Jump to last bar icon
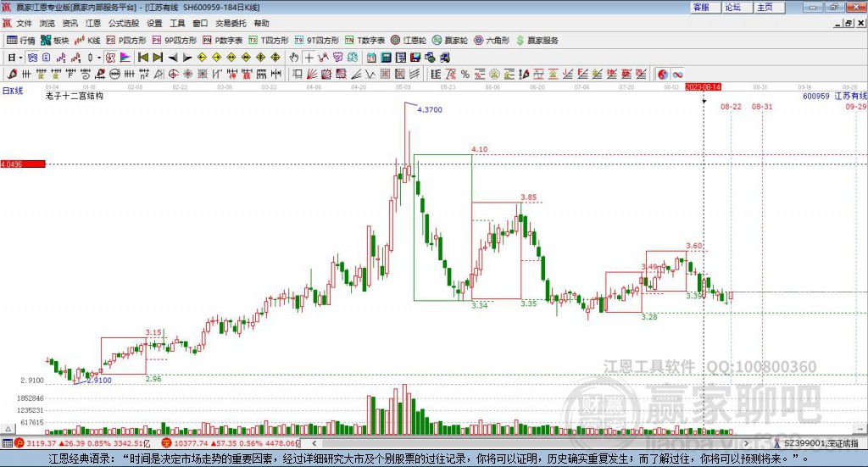 pos(158,58)
